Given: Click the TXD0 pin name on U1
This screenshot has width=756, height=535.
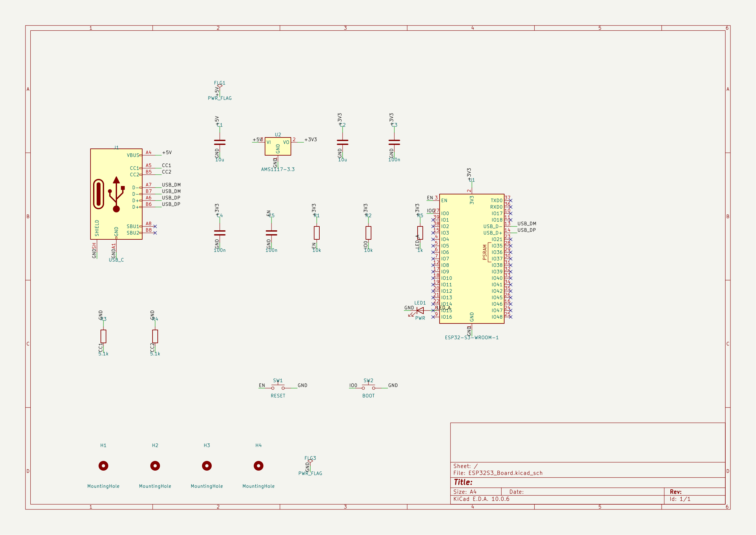Looking at the screenshot, I should pos(496,201).
